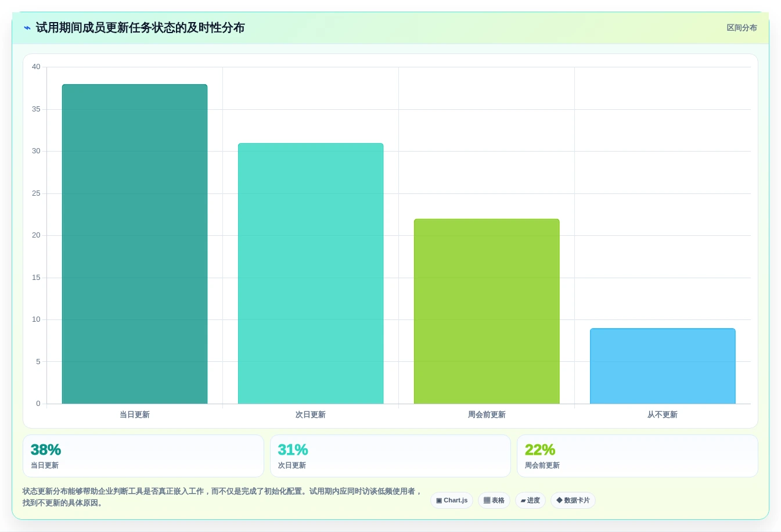Click the y-axis value 25
This screenshot has height=532, width=781.
pyautogui.click(x=36, y=193)
